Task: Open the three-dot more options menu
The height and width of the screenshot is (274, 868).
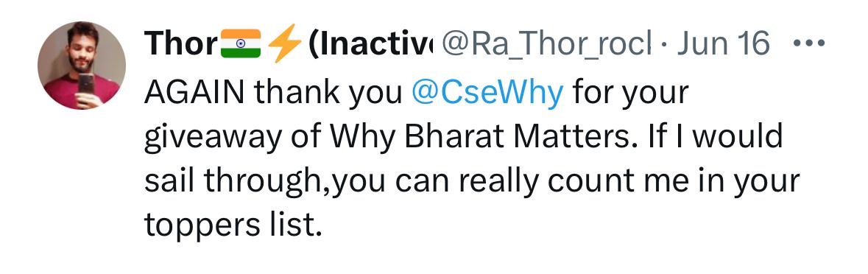Action: coord(809,43)
